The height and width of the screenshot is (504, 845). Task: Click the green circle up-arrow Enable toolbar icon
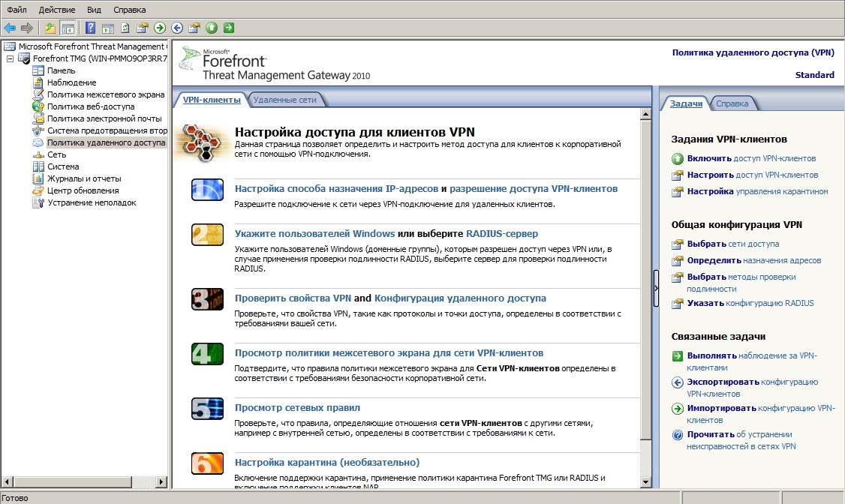point(212,28)
